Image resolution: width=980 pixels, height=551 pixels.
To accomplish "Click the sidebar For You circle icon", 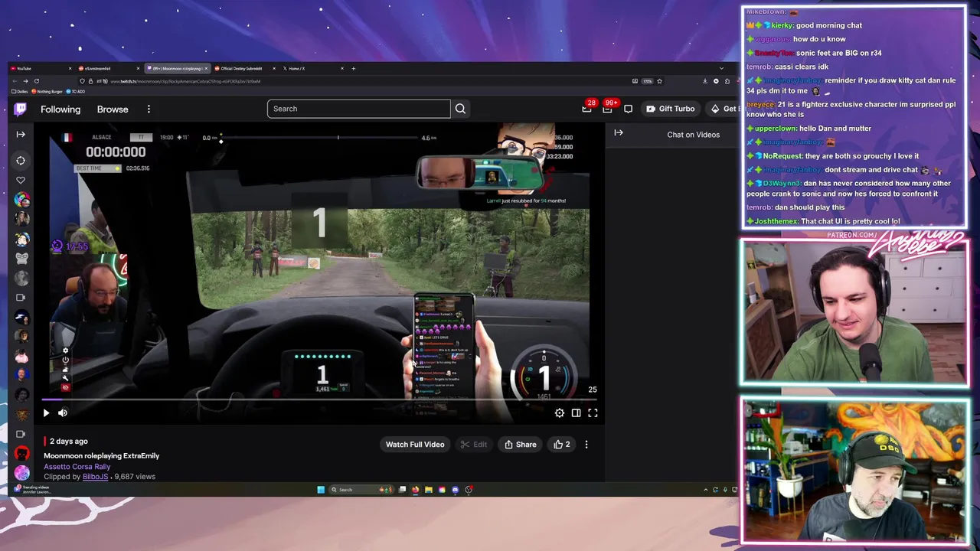I will tap(21, 161).
